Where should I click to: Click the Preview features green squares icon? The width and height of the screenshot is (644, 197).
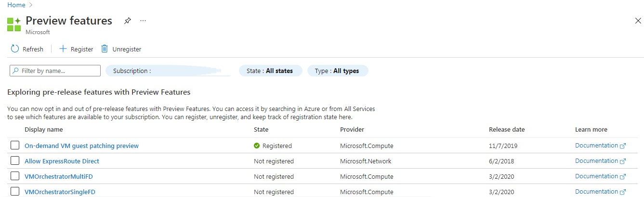[14, 25]
